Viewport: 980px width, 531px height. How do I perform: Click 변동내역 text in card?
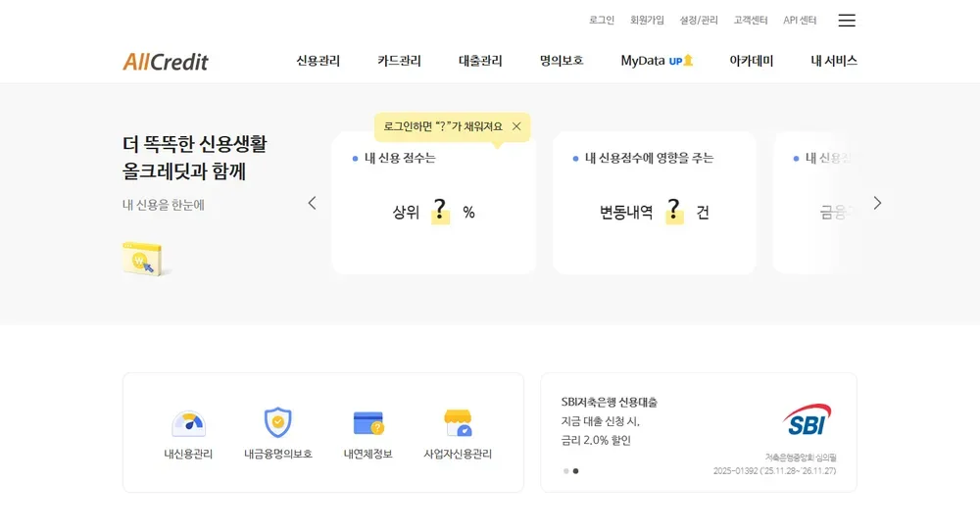(x=626, y=213)
